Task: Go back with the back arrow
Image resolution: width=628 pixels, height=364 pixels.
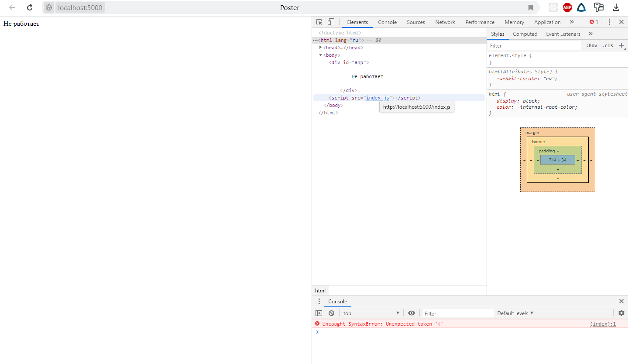Action: [x=12, y=7]
